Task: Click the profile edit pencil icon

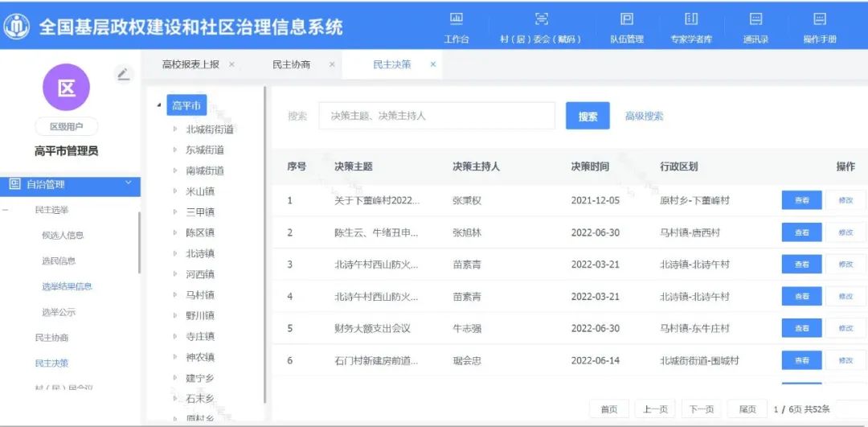Action: coord(123,74)
